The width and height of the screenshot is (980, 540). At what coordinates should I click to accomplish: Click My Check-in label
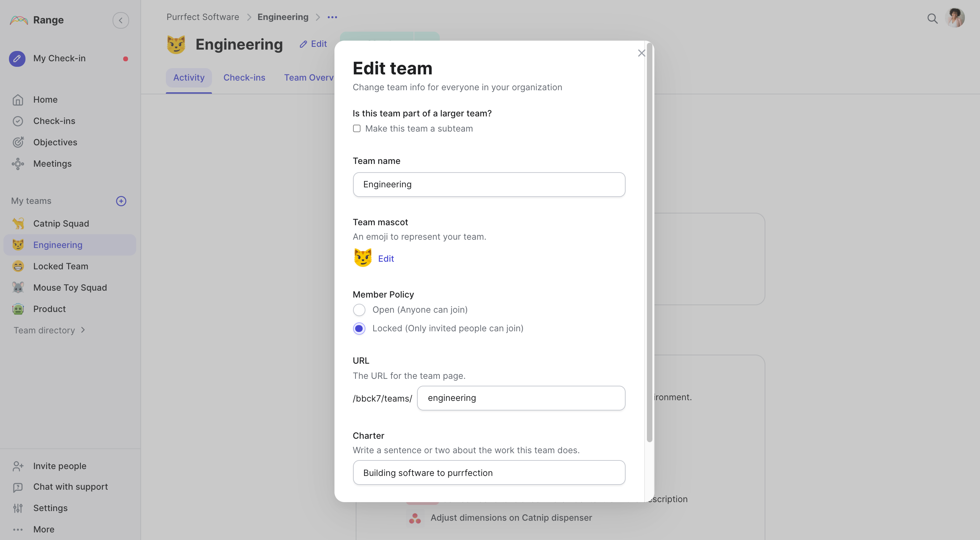pos(59,59)
